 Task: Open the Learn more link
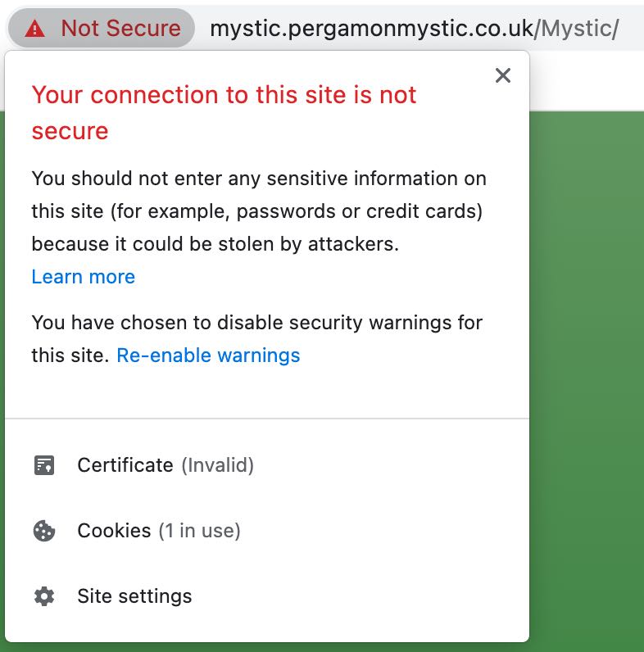[84, 277]
